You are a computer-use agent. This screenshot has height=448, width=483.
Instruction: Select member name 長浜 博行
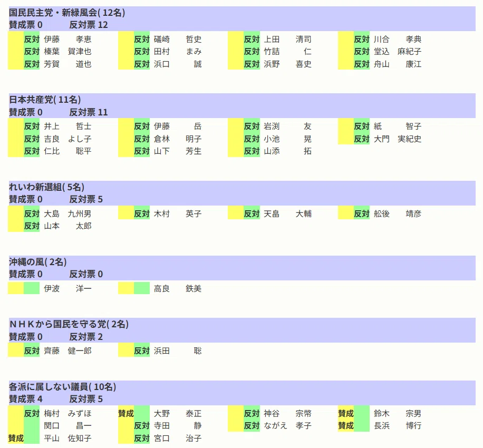coord(398,425)
